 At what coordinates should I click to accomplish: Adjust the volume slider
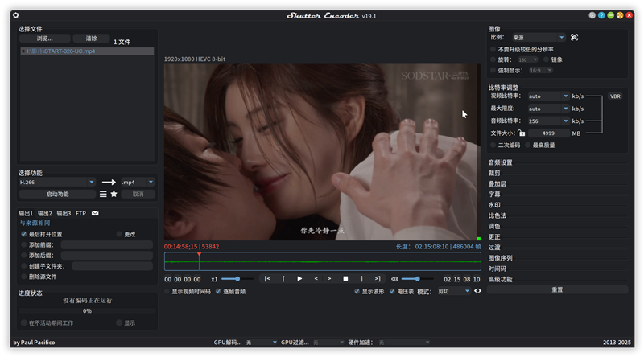417,279
